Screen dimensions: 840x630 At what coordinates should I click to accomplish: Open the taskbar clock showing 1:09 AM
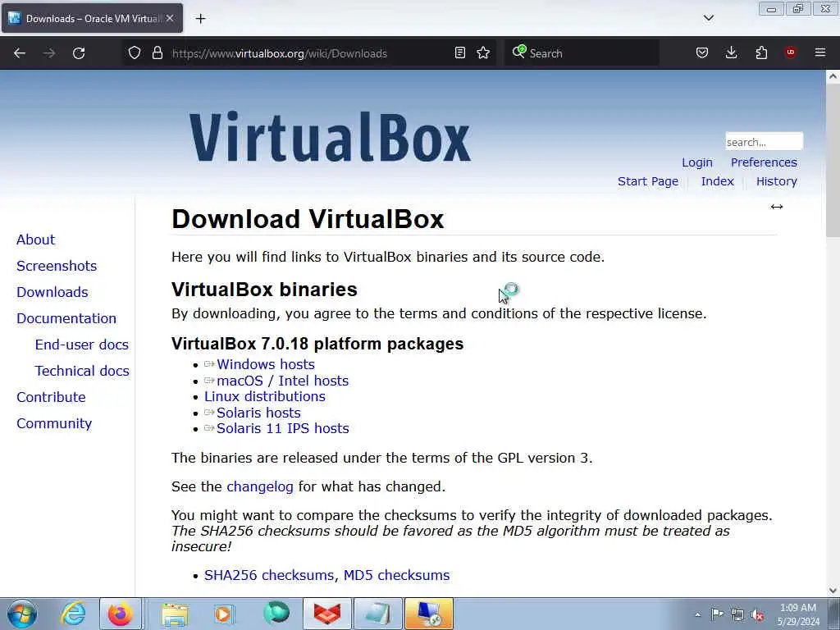pos(798,614)
